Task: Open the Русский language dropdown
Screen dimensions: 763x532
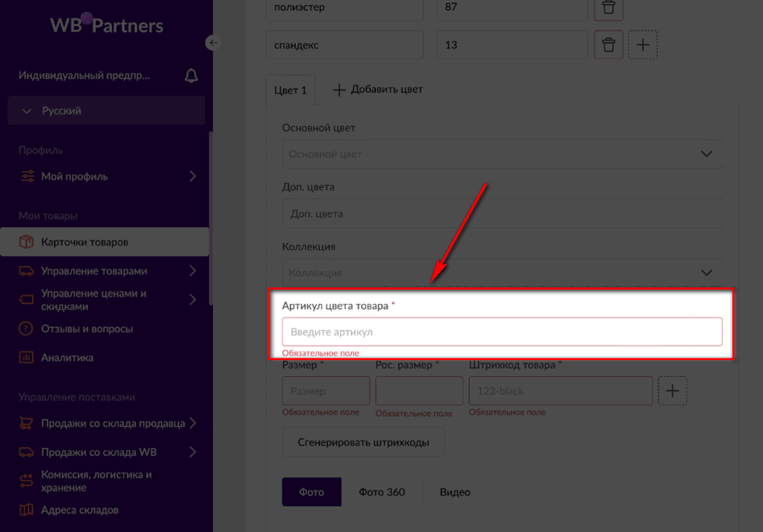Action: click(x=106, y=111)
